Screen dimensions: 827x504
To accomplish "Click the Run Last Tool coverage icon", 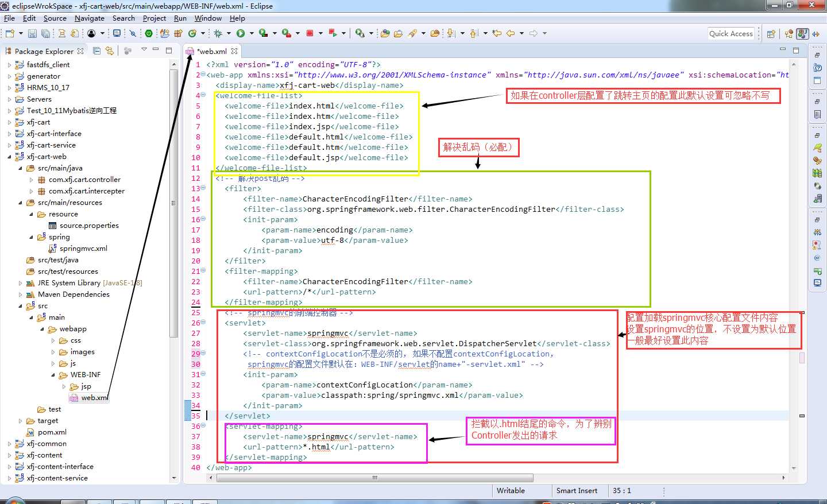I will coord(263,33).
